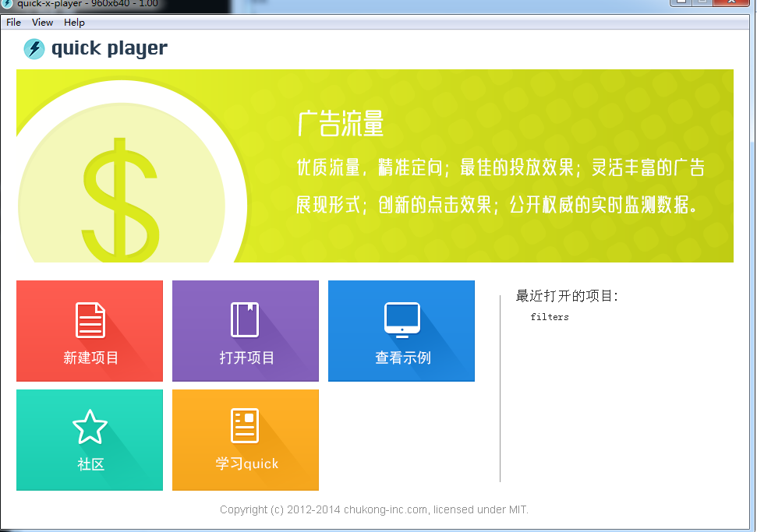757x532 pixels.
Task: Open the File menu
Action: 13,23
